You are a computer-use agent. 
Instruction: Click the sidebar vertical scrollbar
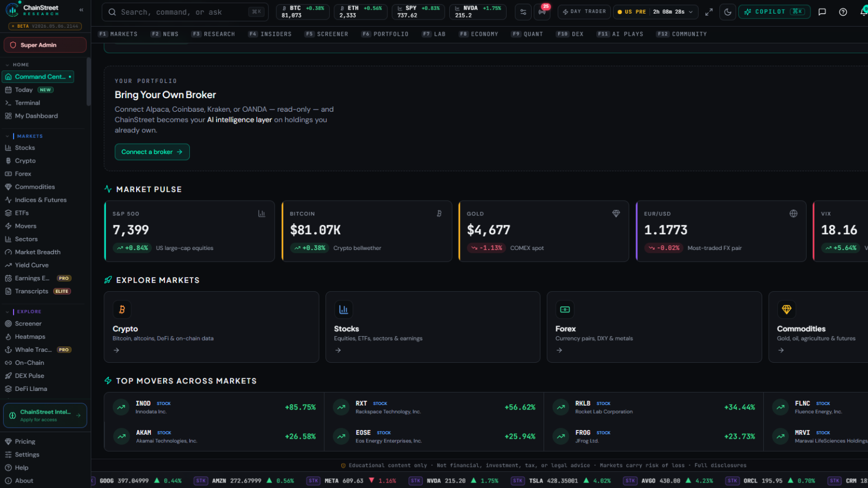click(88, 81)
